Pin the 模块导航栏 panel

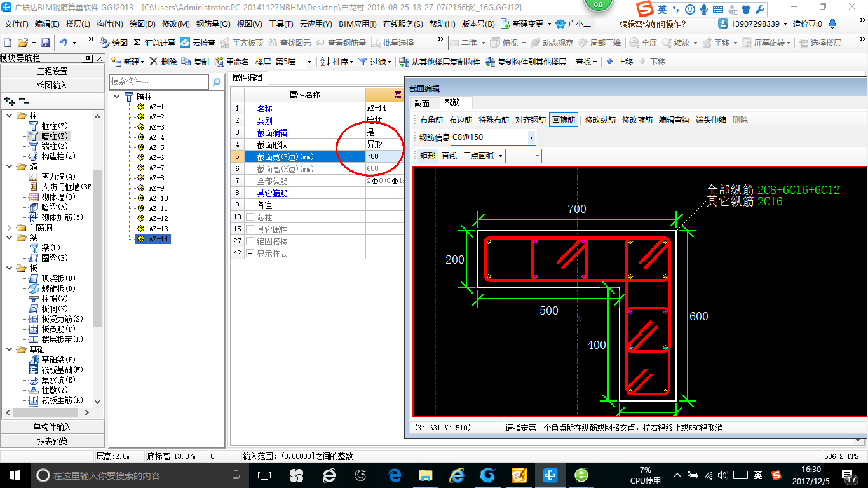point(89,58)
